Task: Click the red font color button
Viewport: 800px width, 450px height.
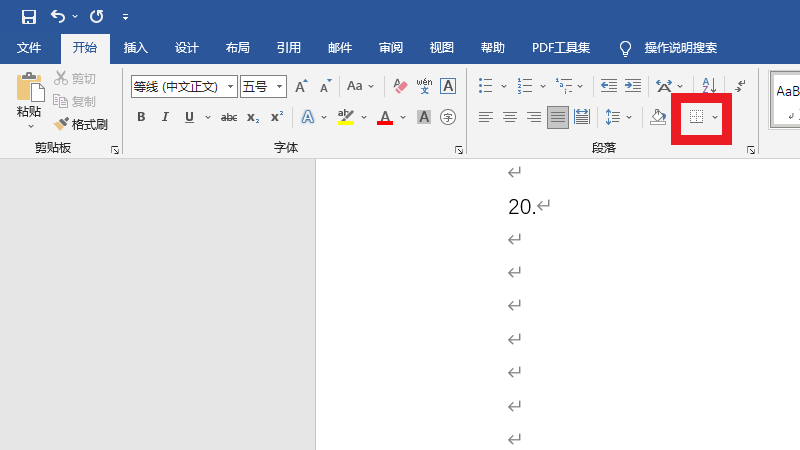Action: (x=385, y=117)
